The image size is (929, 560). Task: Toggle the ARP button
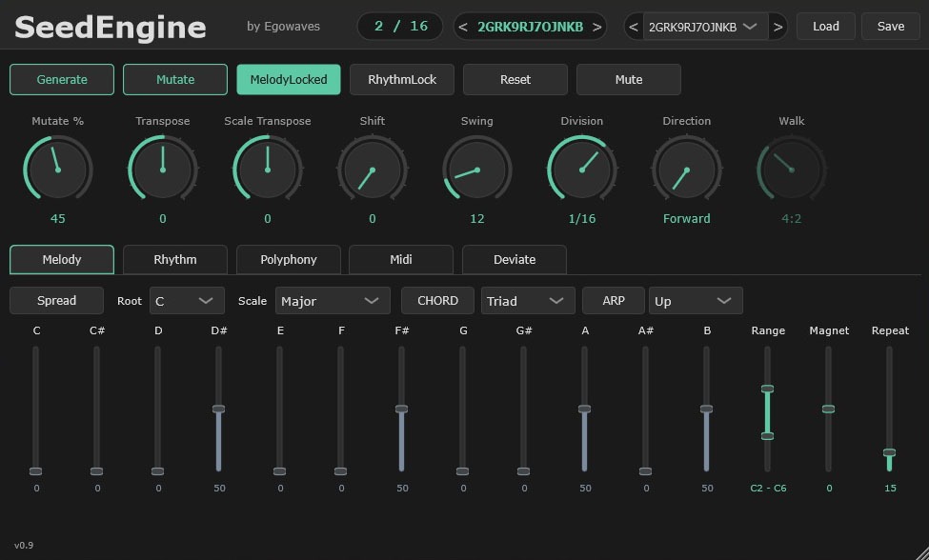click(x=614, y=301)
